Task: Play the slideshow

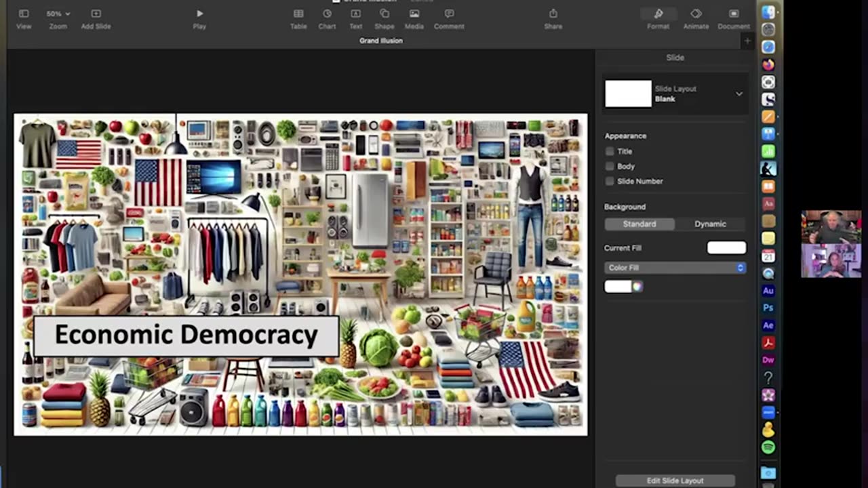Action: tap(199, 18)
